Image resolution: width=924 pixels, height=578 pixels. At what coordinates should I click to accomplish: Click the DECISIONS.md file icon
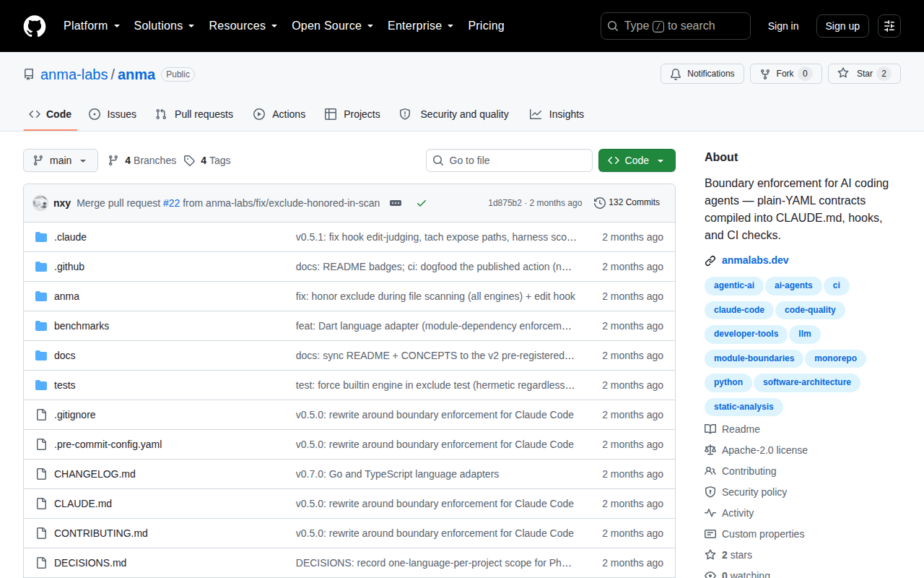41,563
